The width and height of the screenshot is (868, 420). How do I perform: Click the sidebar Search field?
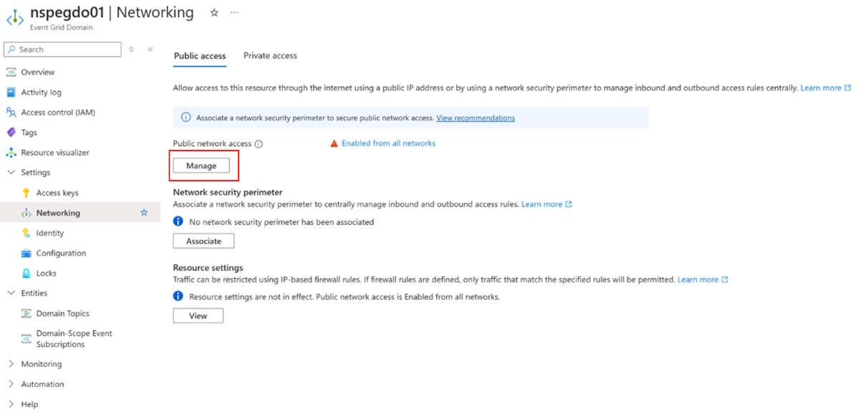[63, 49]
